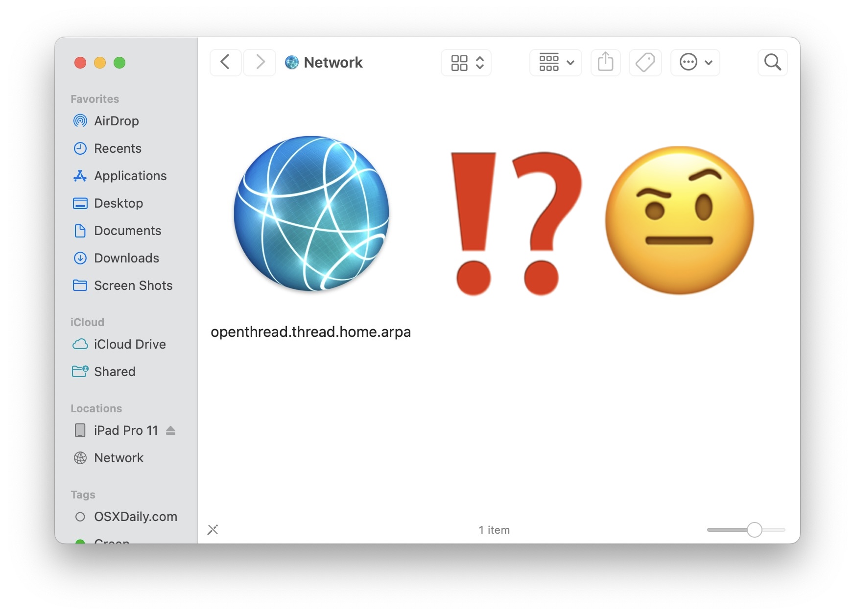Viewport: 855px width, 616px height.
Task: Switch view mode with icon view selector
Action: (x=466, y=62)
